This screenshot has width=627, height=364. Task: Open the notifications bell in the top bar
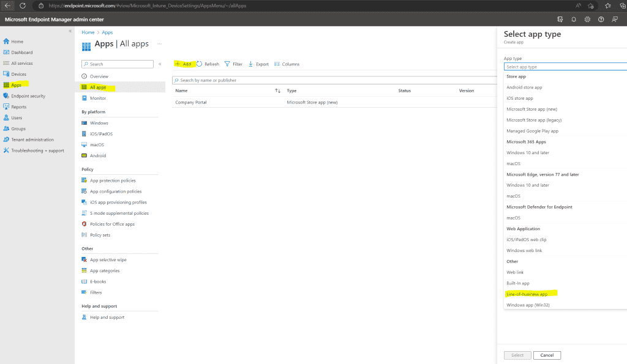(573, 19)
